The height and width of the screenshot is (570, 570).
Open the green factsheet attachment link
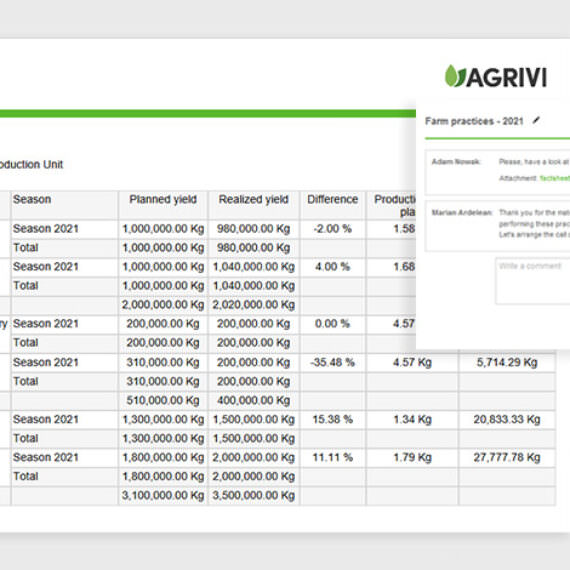[x=554, y=178]
